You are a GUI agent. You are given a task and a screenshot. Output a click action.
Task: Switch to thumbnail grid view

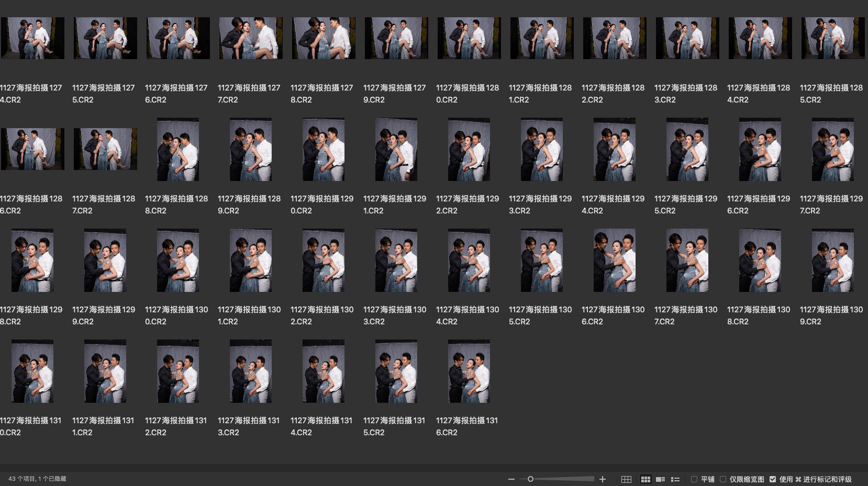(x=646, y=479)
